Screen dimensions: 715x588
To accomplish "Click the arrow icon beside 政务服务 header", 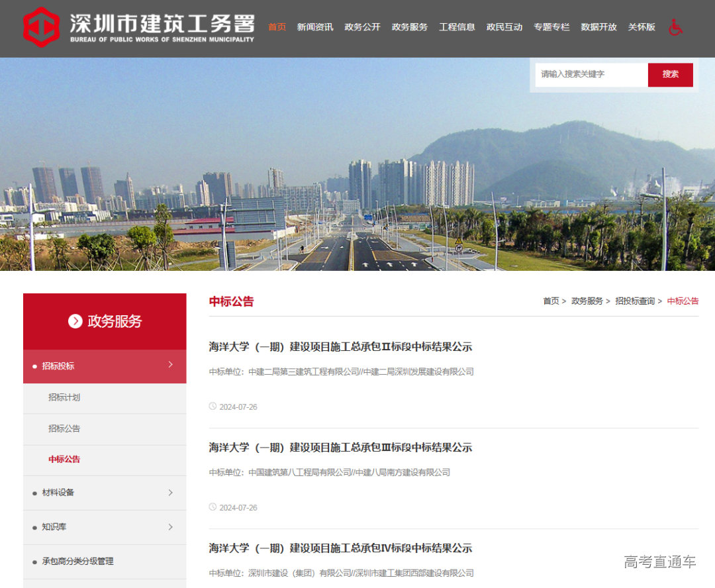I will [75, 322].
